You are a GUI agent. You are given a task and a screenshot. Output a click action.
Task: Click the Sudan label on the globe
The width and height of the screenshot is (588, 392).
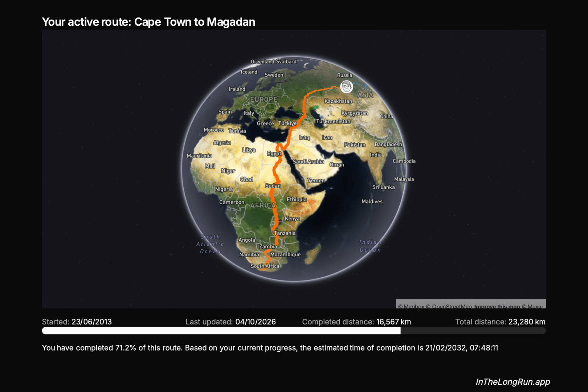pos(273,186)
